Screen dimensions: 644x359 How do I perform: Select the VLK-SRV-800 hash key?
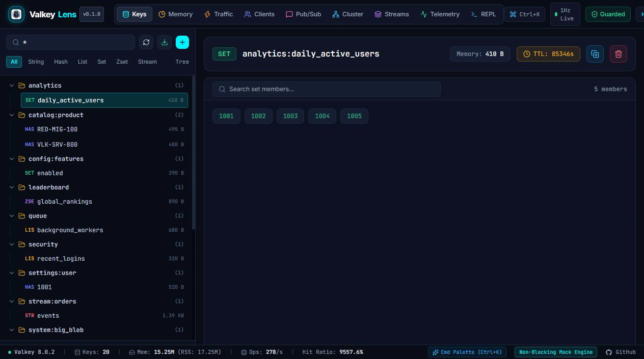point(104,145)
